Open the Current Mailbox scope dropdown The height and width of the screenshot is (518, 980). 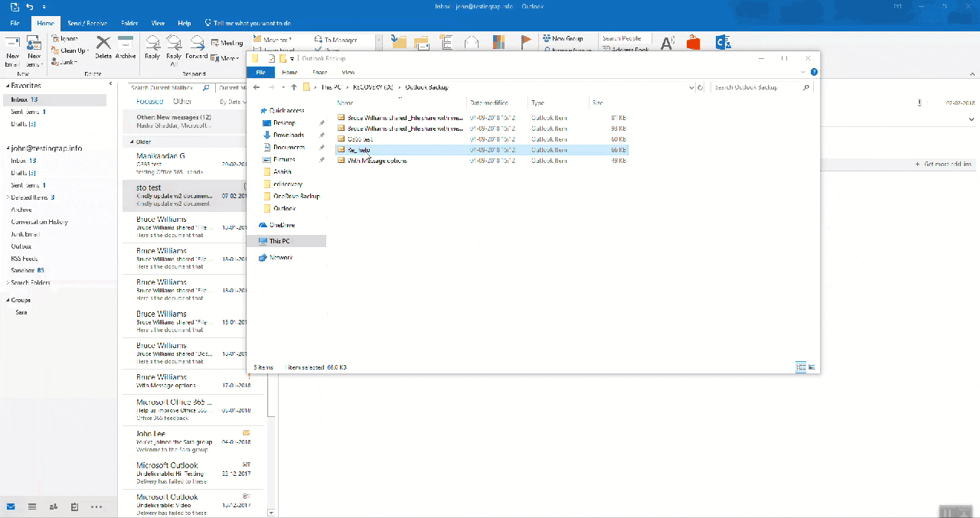(x=230, y=88)
